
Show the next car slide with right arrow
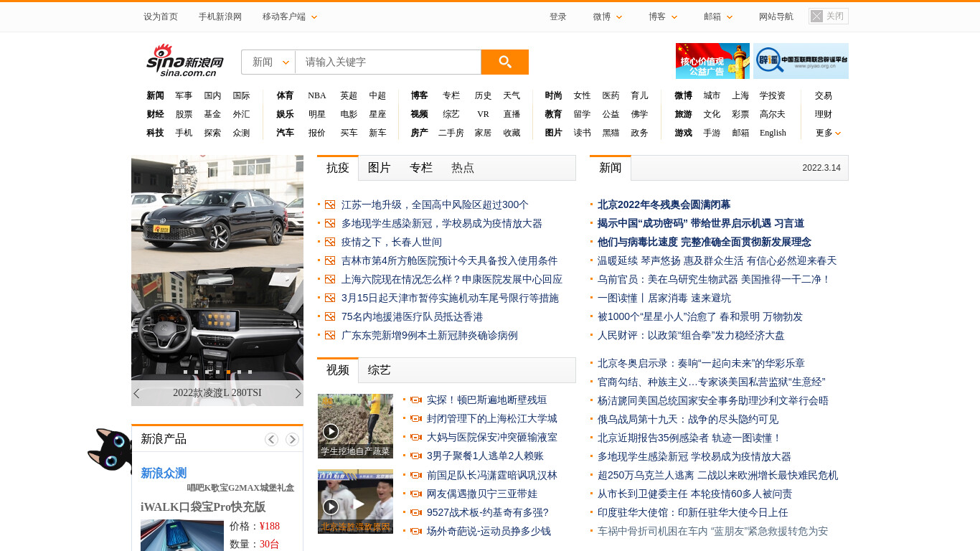[298, 393]
